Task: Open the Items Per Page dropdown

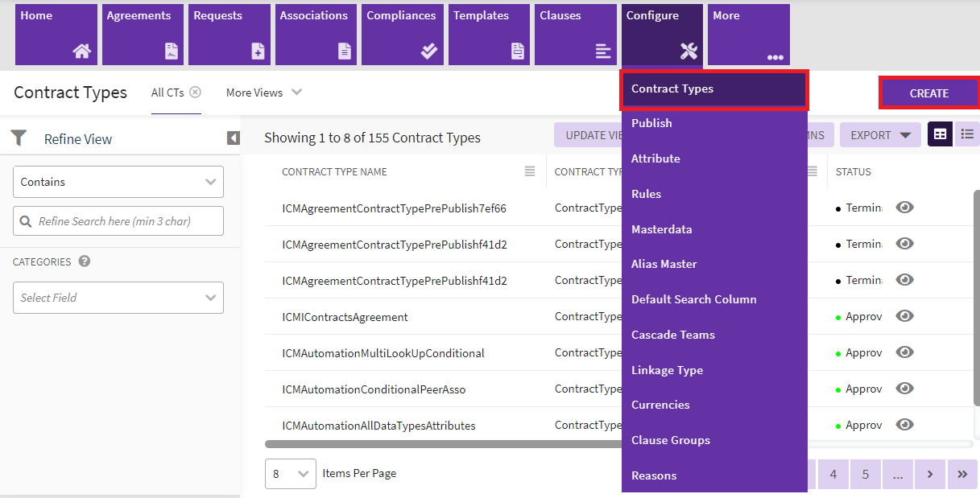Action: [290, 474]
